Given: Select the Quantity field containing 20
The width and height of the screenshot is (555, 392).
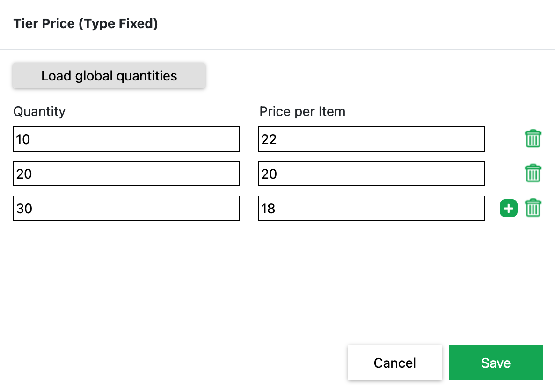Looking at the screenshot, I should click(x=126, y=174).
